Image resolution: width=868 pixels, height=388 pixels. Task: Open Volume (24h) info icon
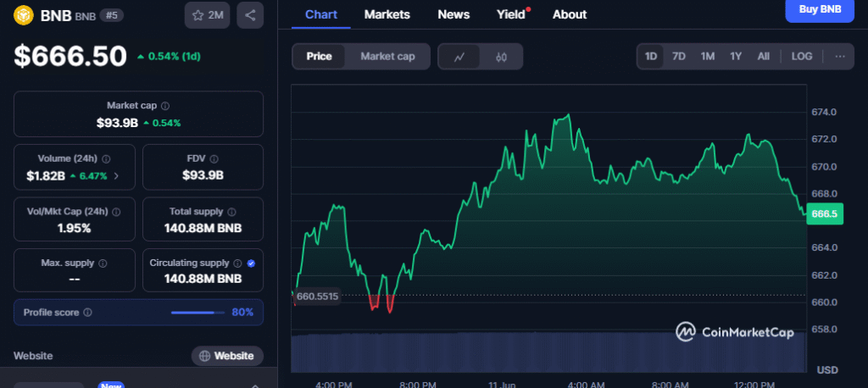(106, 159)
